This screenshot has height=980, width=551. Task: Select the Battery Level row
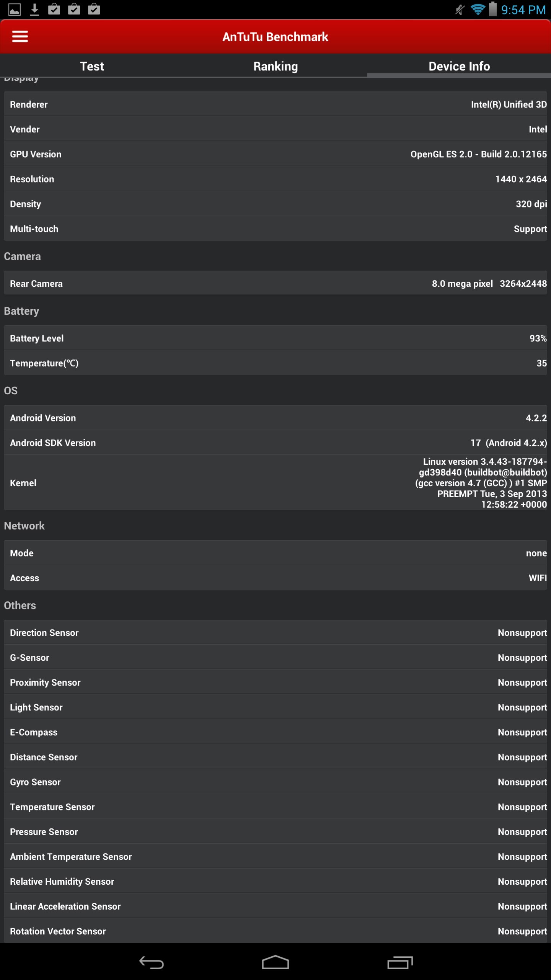275,338
